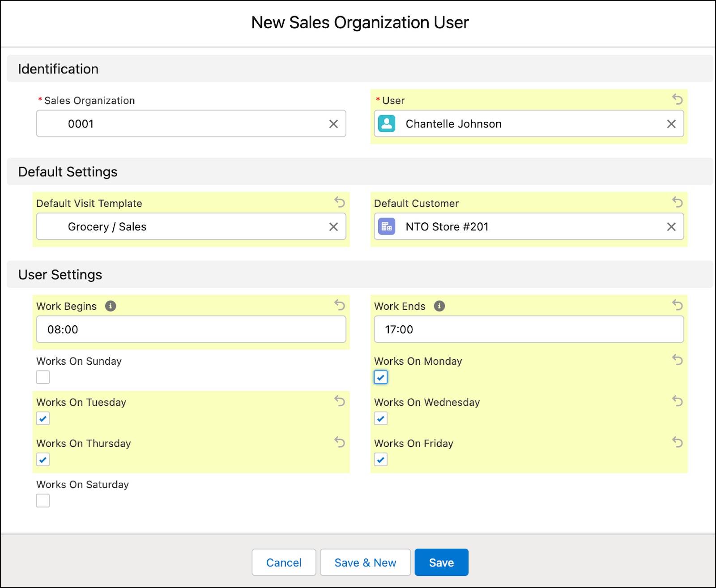Enable Works On Saturday
The image size is (716, 588).
click(43, 501)
